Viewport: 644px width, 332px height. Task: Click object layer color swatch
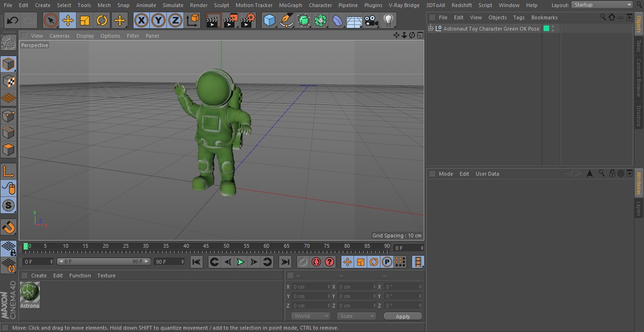coord(546,29)
